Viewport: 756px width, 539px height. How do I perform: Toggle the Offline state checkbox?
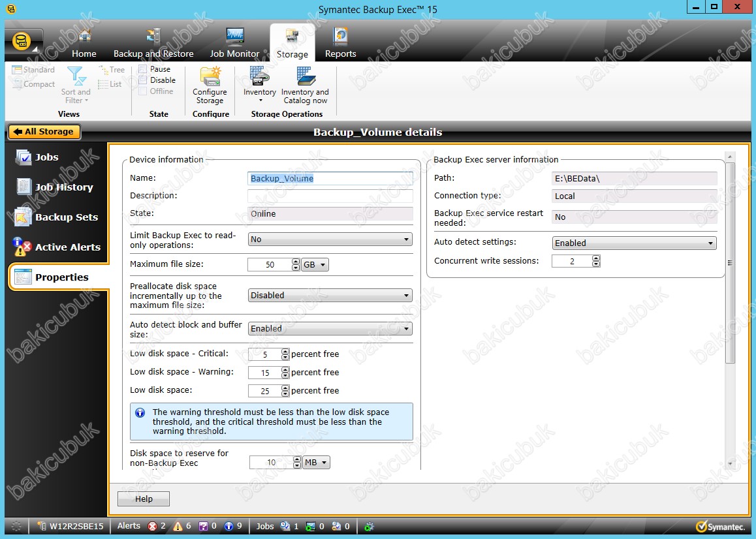[143, 91]
